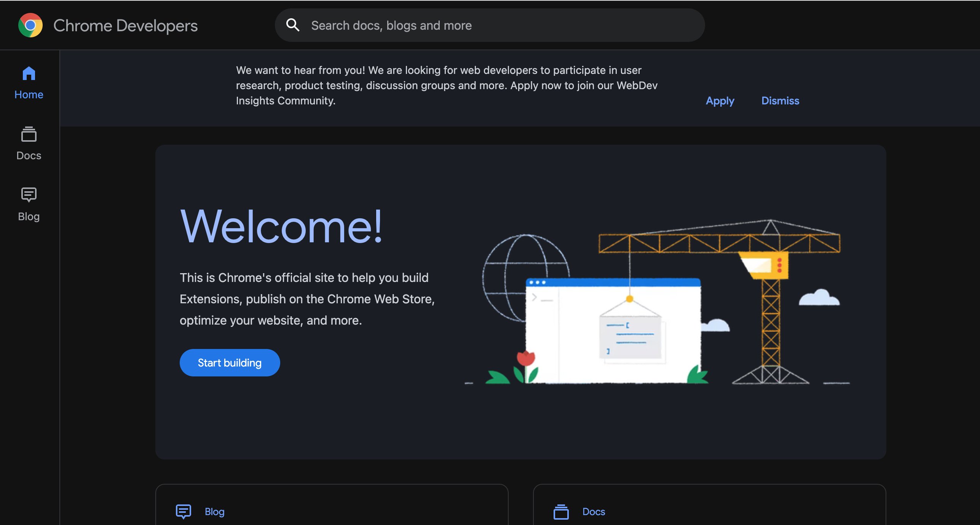Click the Chrome logo in the header
Screen dimensions: 980x525
point(30,25)
